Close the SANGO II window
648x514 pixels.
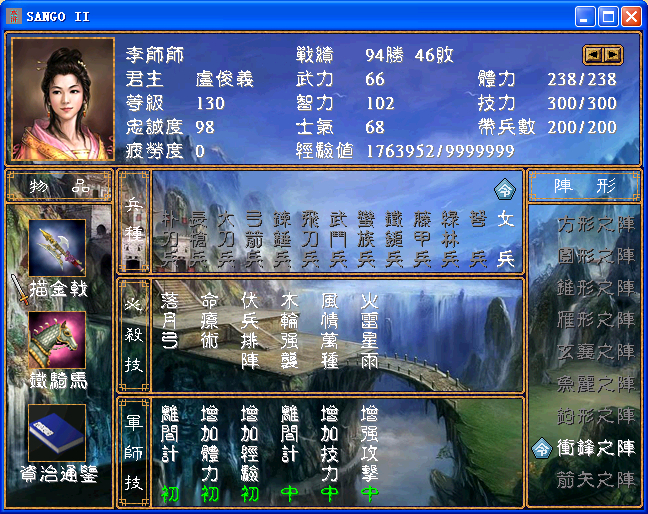coord(631,17)
